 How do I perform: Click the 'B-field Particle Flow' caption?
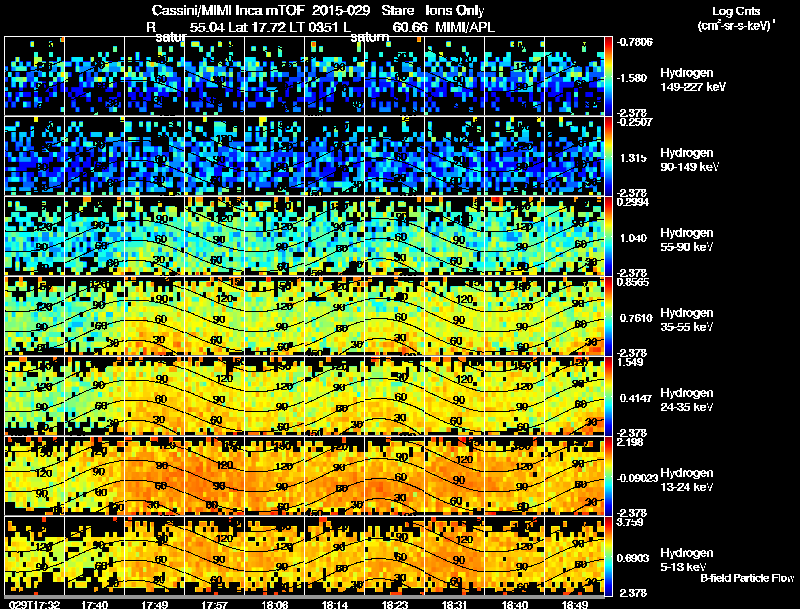pyautogui.click(x=747, y=578)
